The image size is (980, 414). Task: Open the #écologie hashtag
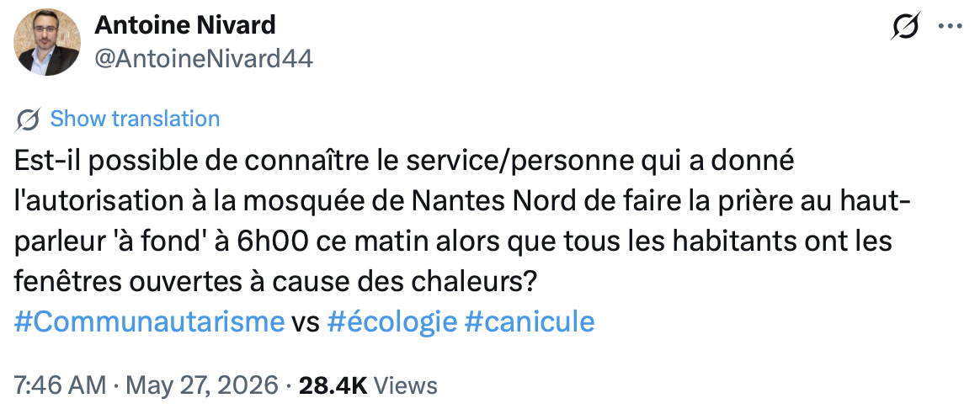[391, 322]
